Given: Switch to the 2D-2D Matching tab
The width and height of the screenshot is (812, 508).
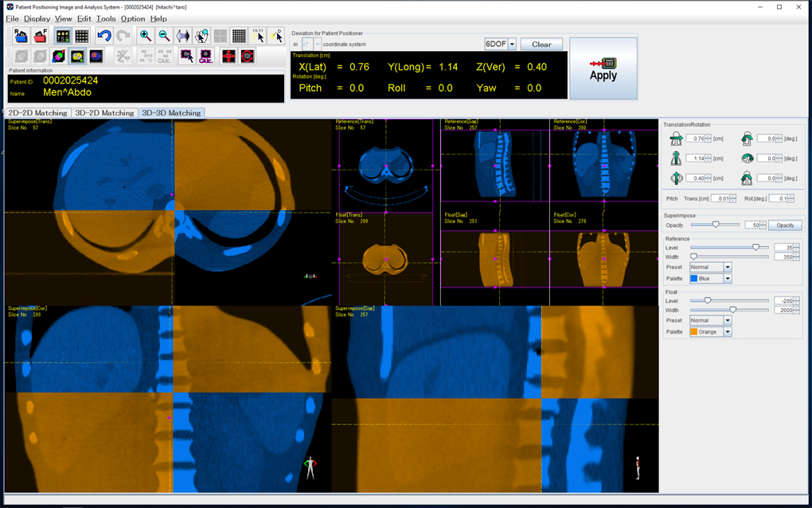Looking at the screenshot, I should coord(37,113).
